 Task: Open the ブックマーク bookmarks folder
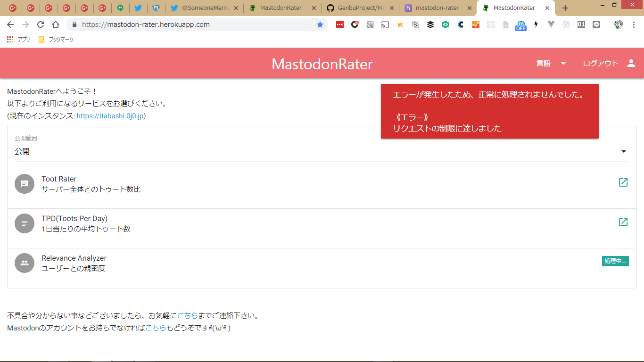(x=56, y=40)
